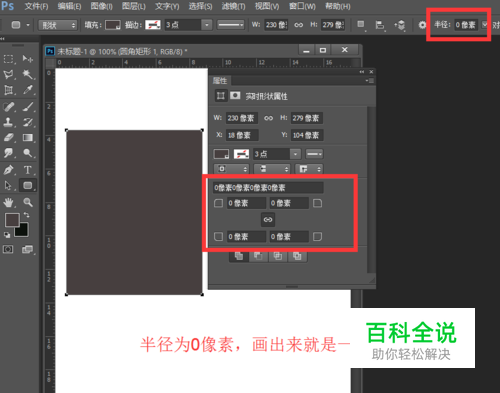Open the 文件(F) menu
500x393 pixels.
point(36,6)
